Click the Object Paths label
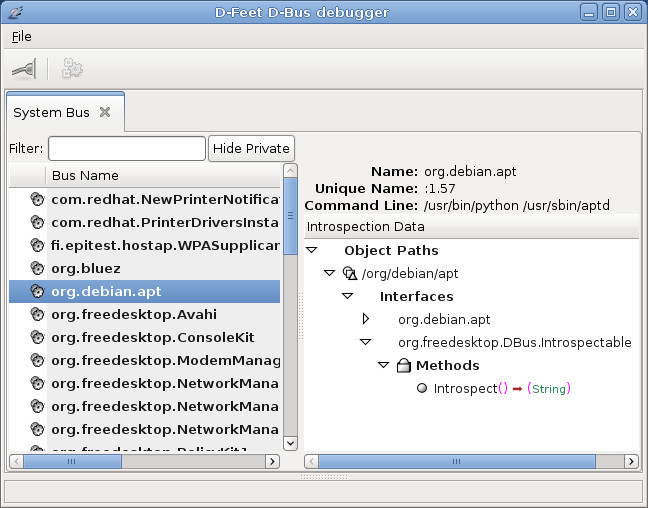 click(391, 250)
